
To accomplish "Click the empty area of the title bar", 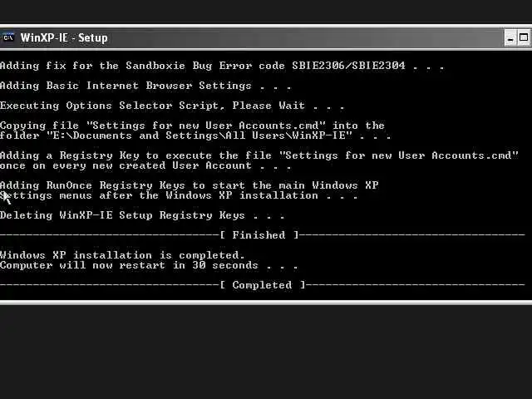I will [x=305, y=37].
